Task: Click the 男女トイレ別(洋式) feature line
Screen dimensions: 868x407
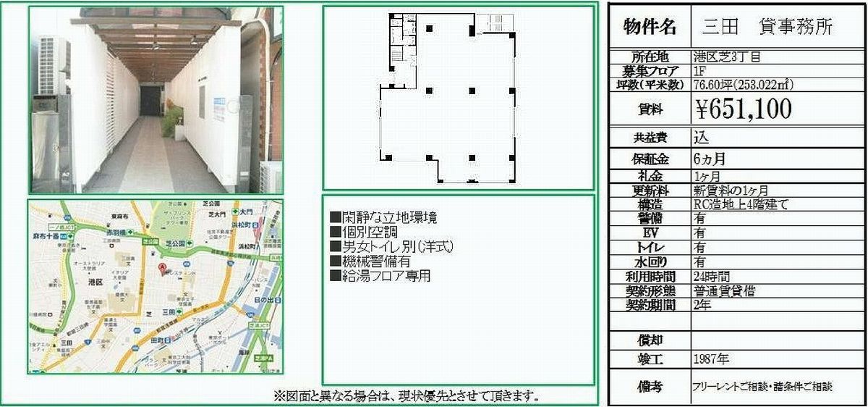Action: click(x=391, y=246)
